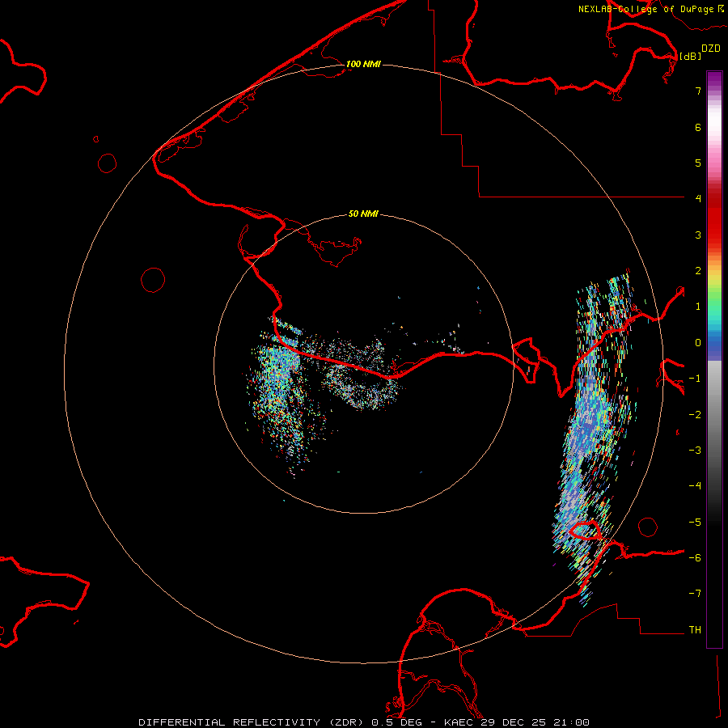This screenshot has height=728, width=728.
Task: Click the DIFFERENTIAL REFLECTIVITY (ZDR) title text
Action: 251,722
